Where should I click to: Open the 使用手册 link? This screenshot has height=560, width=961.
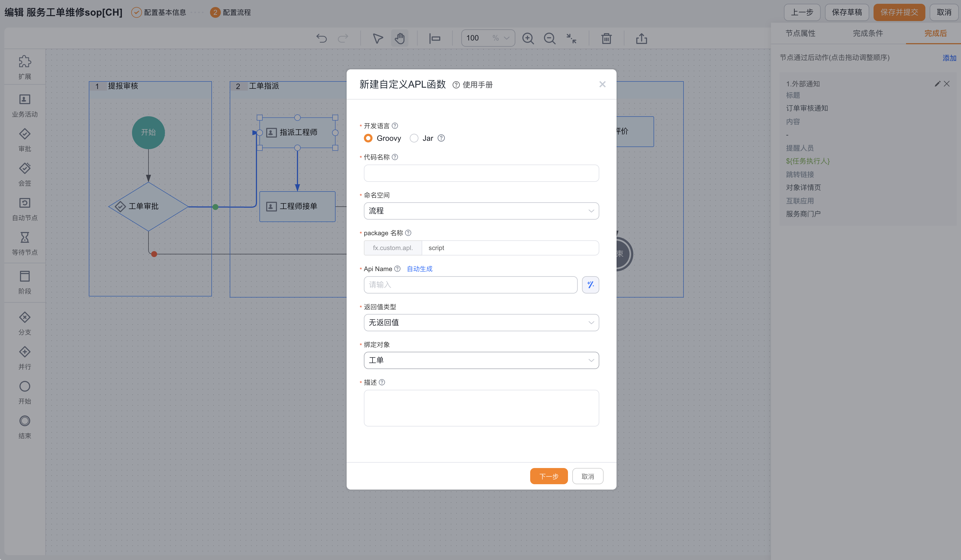pyautogui.click(x=472, y=85)
